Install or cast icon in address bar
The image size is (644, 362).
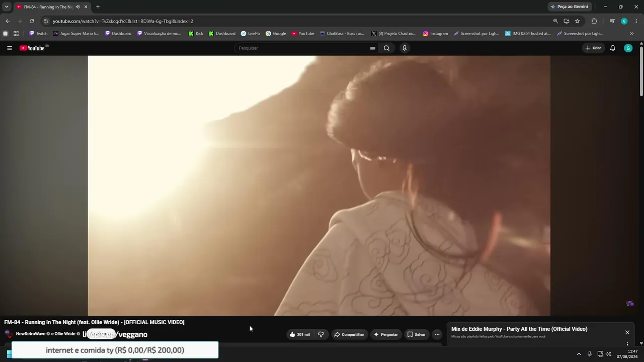click(x=566, y=21)
